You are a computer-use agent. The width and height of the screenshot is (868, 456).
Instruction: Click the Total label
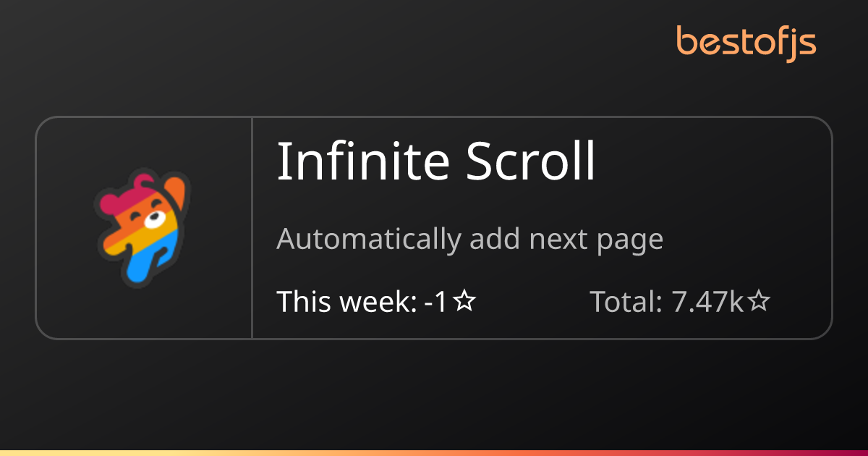click(626, 302)
